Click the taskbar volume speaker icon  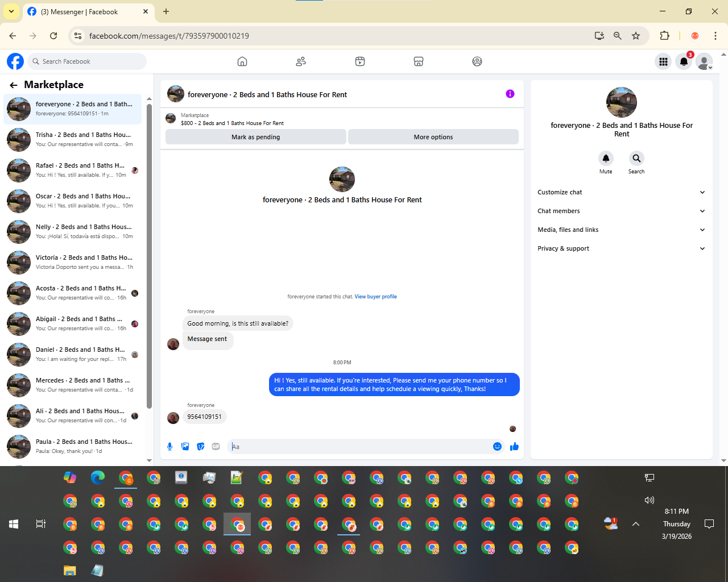point(649,500)
